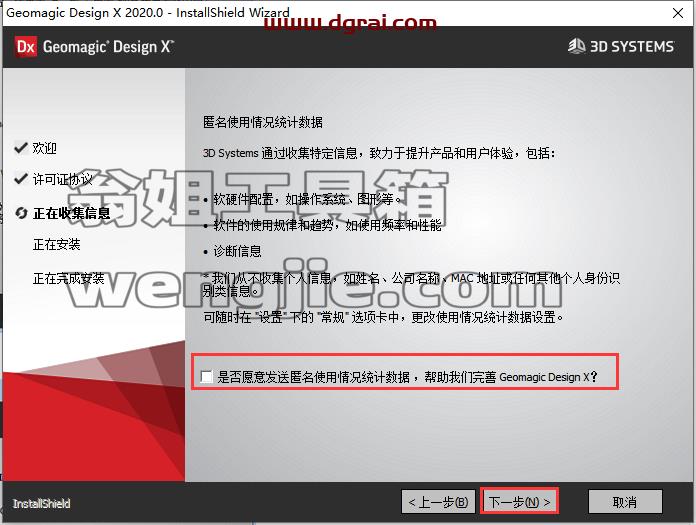
Task: Click the 诊断信息 bullet text
Action: click(237, 251)
